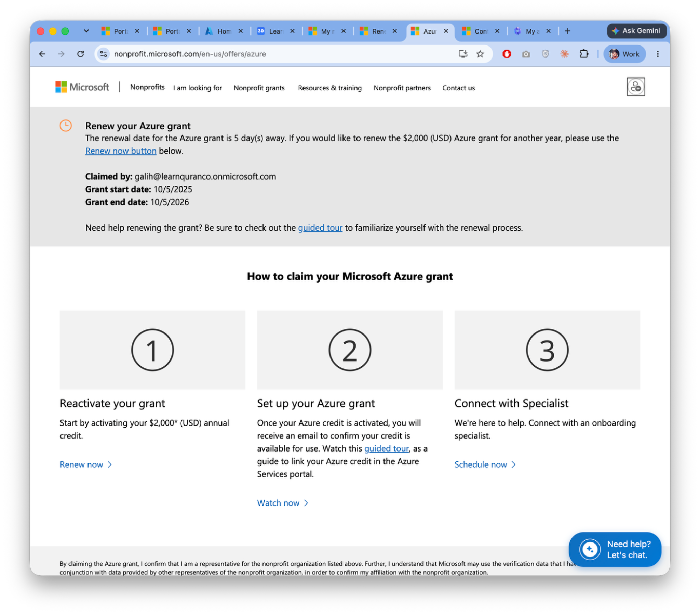Open the shield extension icon
Image resolution: width=700 pixels, height=615 pixels.
(x=545, y=54)
